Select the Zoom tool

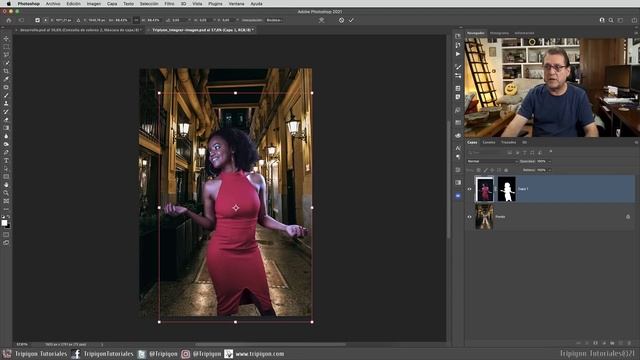[6, 193]
